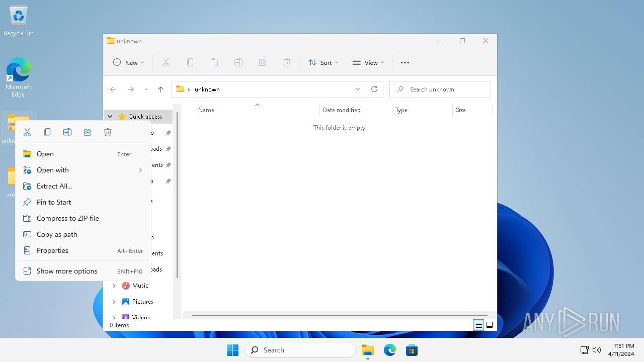Open Microsoft Edge desktop shortcut
Screen dimensions: 644x362
pyautogui.click(x=19, y=77)
